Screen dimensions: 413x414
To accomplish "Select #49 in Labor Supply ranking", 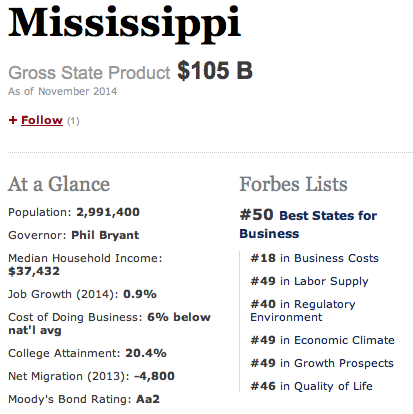I will coord(309,281).
